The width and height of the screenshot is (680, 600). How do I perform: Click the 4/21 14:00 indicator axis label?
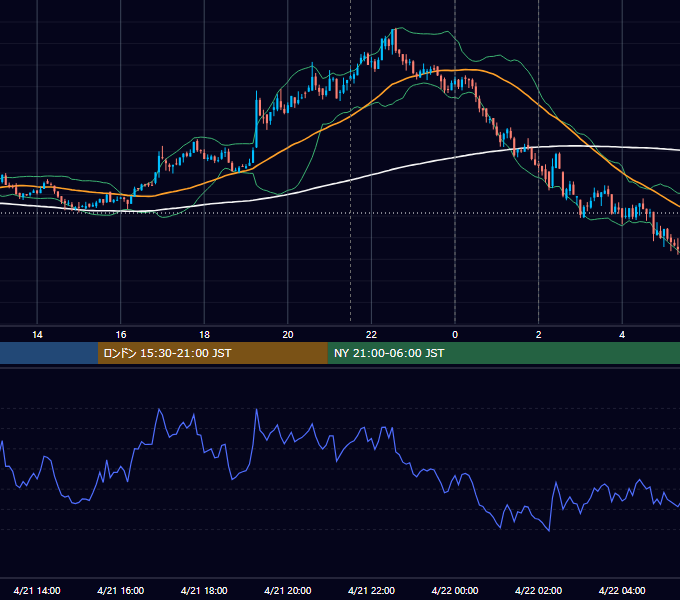[37, 590]
